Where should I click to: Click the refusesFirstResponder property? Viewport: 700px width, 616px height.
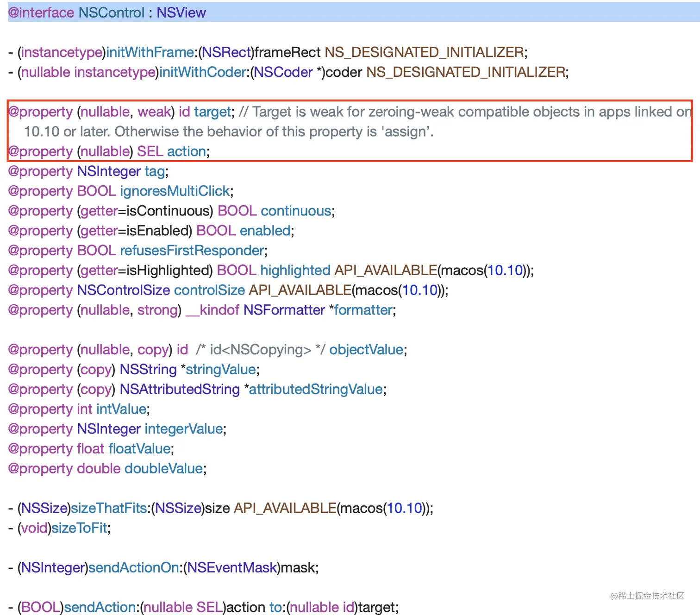[x=192, y=251]
